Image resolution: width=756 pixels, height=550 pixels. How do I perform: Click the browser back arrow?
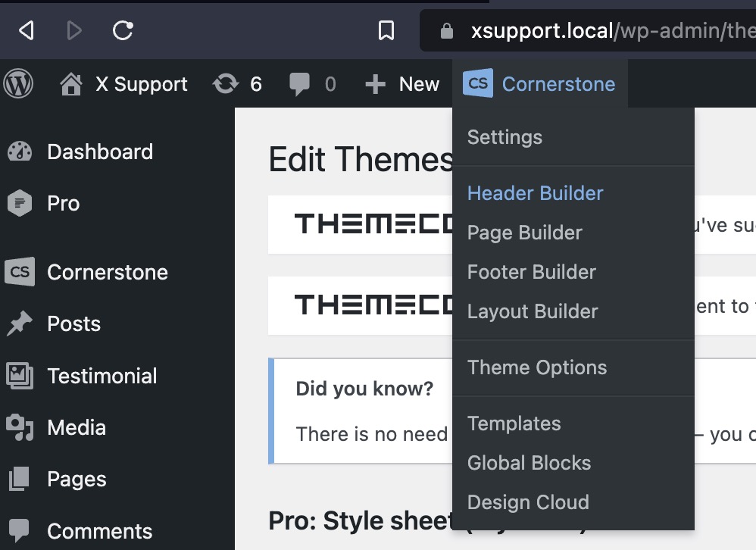[27, 30]
